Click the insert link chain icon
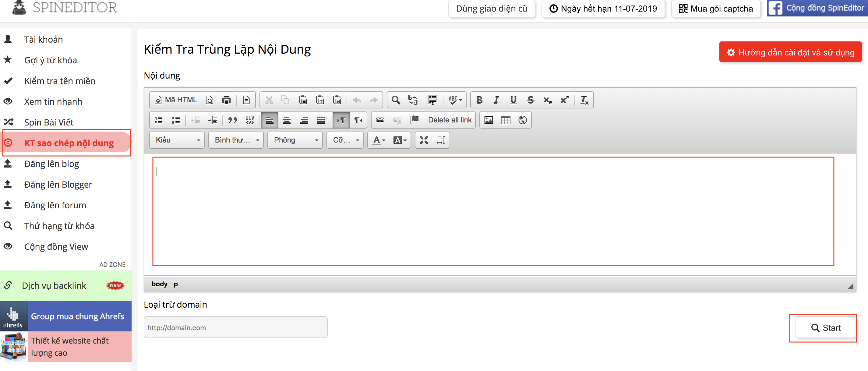868x371 pixels. 380,120
